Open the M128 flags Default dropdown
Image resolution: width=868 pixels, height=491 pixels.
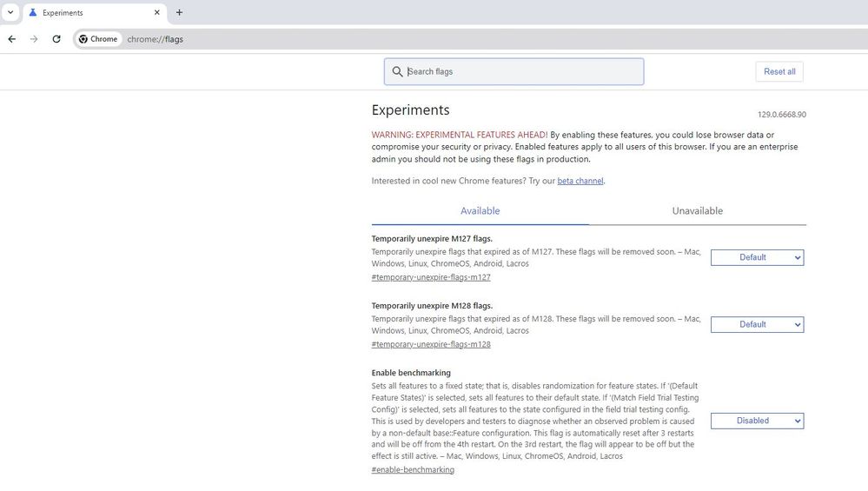click(757, 324)
